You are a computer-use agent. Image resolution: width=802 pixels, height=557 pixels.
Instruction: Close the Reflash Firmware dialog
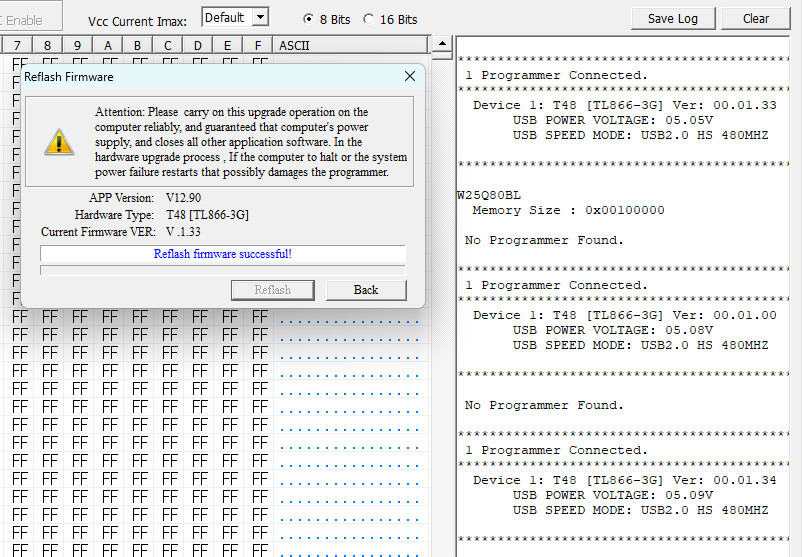pyautogui.click(x=410, y=76)
